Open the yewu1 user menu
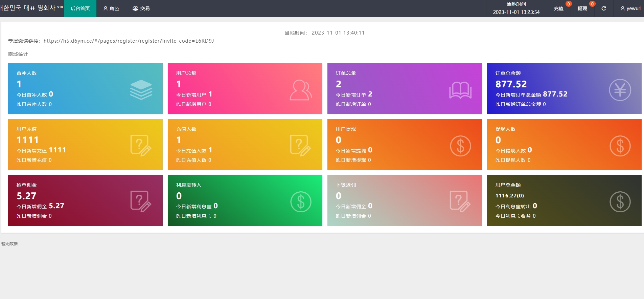 point(630,8)
